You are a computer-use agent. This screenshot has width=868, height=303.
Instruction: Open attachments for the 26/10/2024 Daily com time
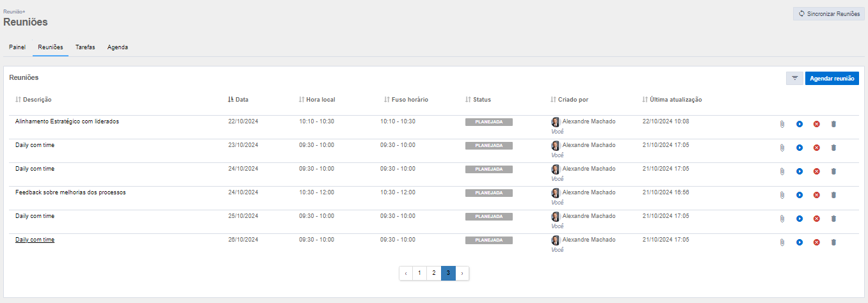coord(782,242)
